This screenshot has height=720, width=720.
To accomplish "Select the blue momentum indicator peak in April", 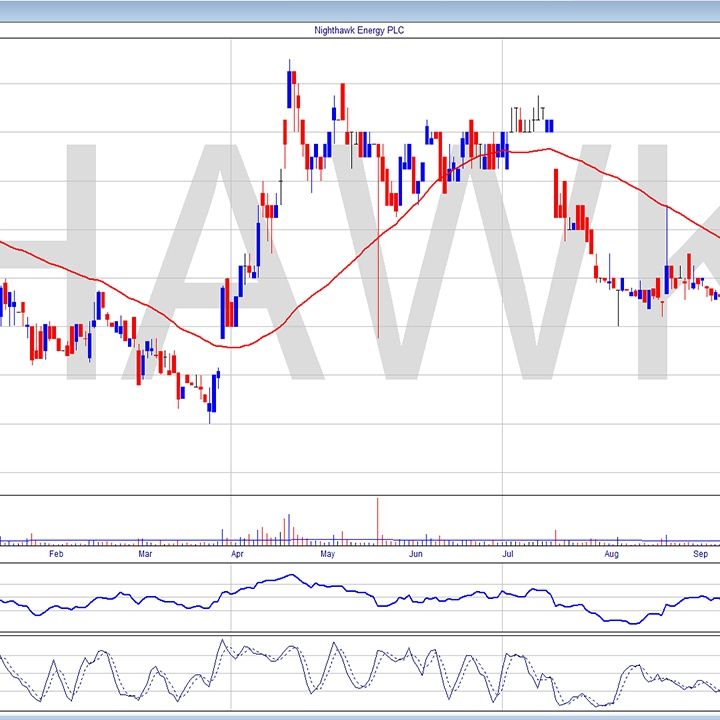I will pyautogui.click(x=291, y=575).
